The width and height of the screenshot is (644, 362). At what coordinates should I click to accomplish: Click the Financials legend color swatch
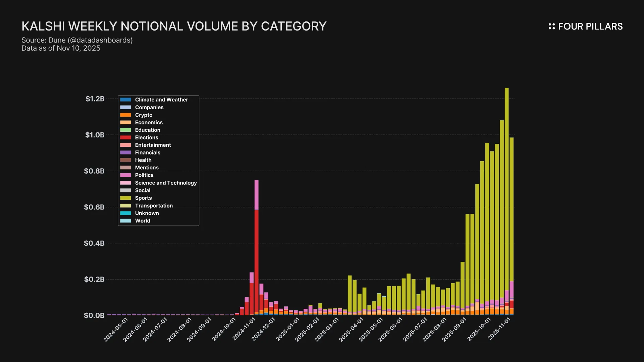click(x=125, y=153)
